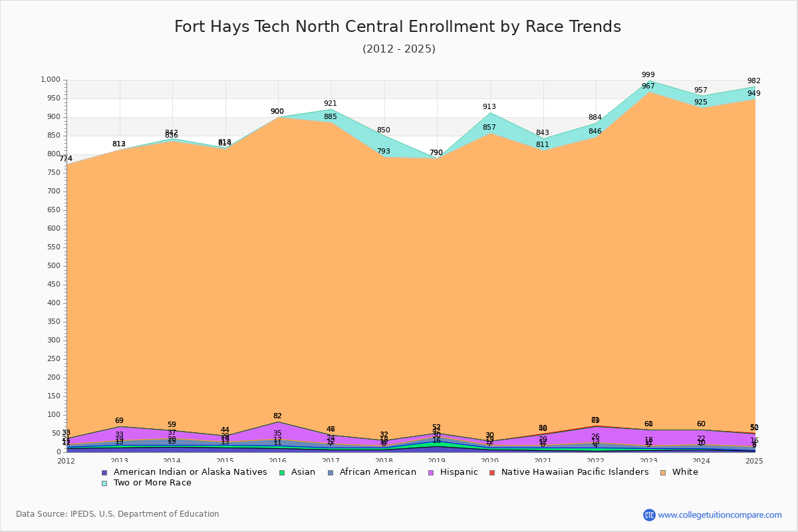Click the 982 data label at 2025
The image size is (798, 532).
(x=754, y=80)
